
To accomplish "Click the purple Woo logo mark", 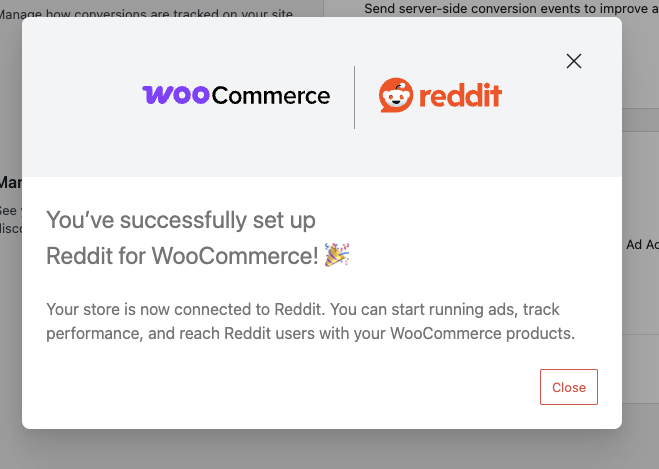I will 176,95.
